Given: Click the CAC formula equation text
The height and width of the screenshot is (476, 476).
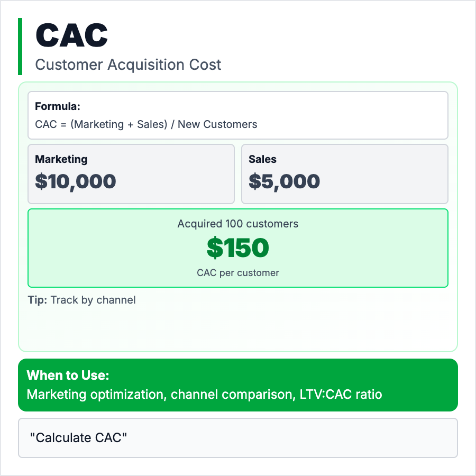Looking at the screenshot, I should coord(146,125).
